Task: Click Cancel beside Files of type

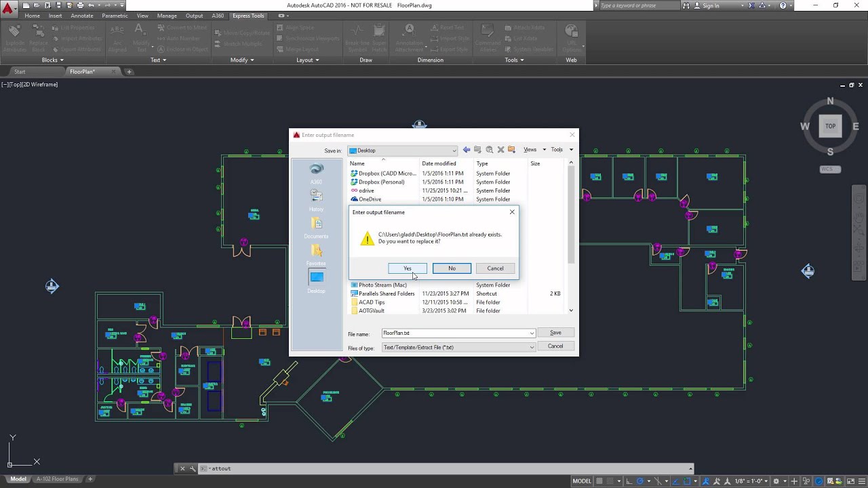Action: 555,346
